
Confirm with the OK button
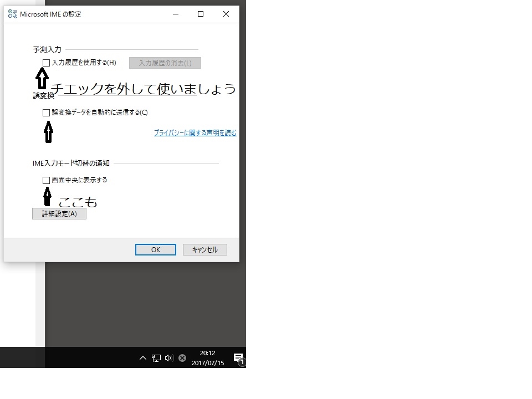pyautogui.click(x=155, y=250)
